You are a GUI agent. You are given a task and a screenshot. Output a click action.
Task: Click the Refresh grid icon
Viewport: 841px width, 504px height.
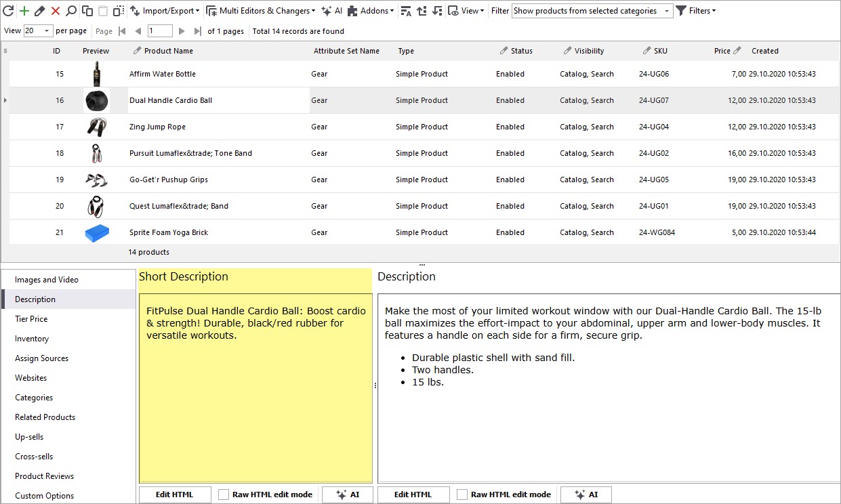9,11
